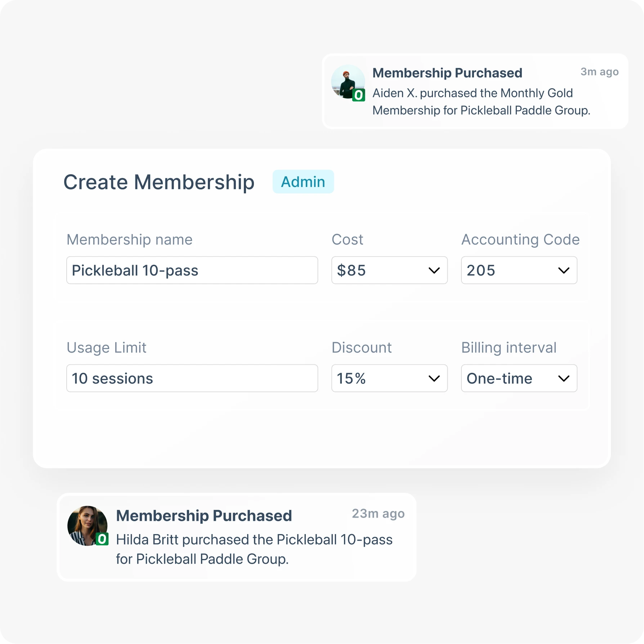Click the Create Membership heading

click(x=159, y=182)
